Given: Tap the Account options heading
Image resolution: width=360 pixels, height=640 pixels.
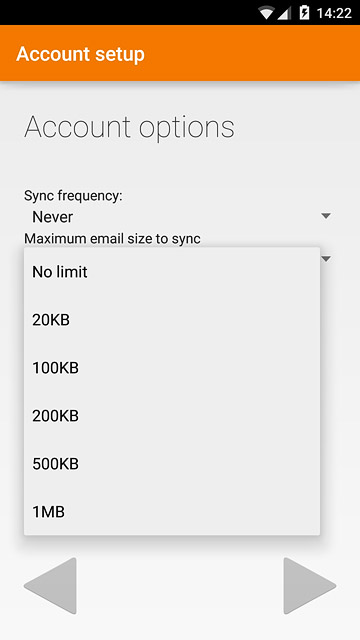Looking at the screenshot, I should tap(129, 128).
